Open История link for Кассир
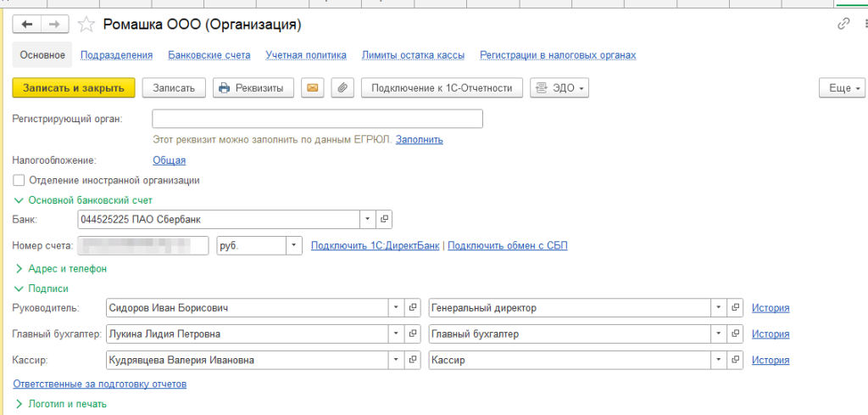Screen dimensions: 868x415 771,360
